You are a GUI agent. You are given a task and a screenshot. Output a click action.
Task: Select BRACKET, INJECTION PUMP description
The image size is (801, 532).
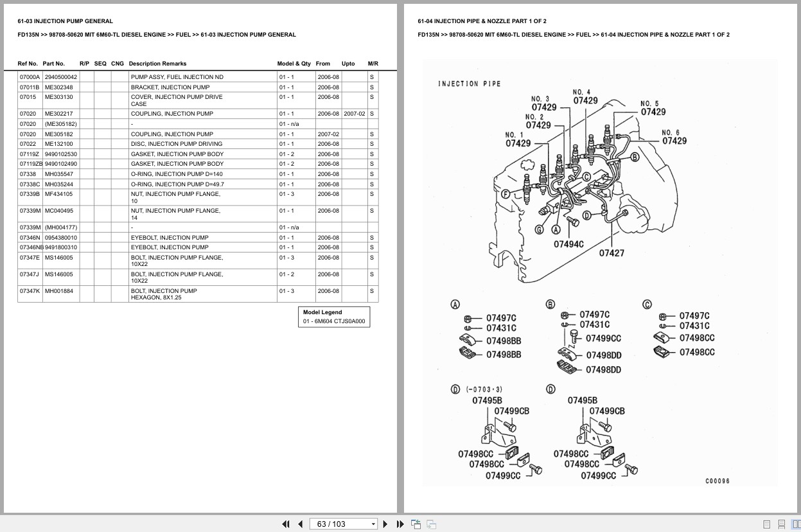pyautogui.click(x=170, y=87)
